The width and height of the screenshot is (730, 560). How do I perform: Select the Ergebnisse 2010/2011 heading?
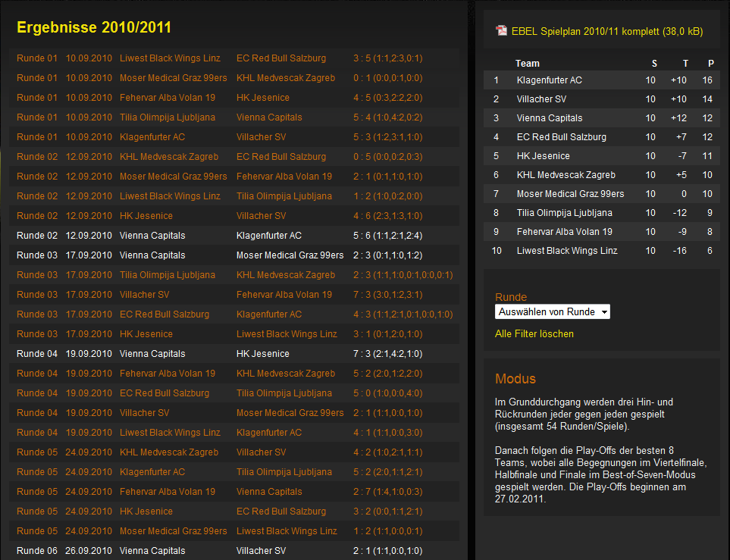point(94,27)
